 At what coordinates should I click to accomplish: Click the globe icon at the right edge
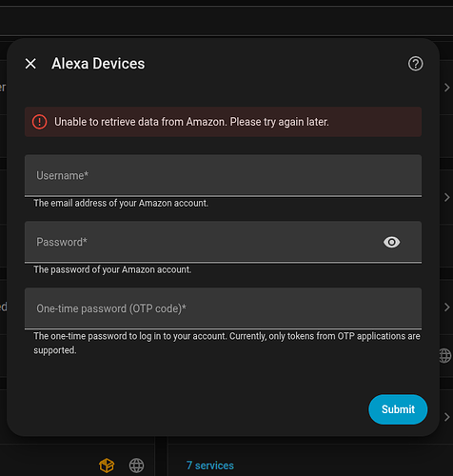point(445,356)
